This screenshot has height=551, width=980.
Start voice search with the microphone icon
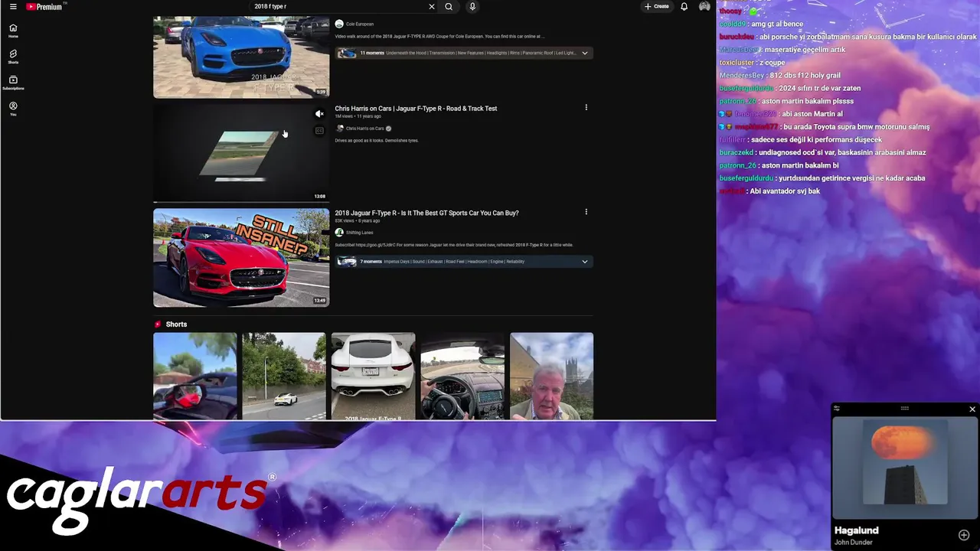click(x=472, y=7)
